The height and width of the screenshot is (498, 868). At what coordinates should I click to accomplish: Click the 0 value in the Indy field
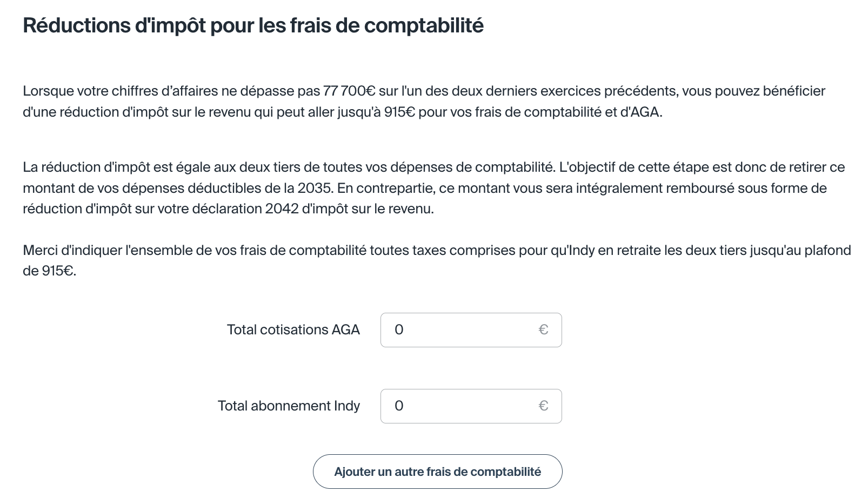coord(399,406)
